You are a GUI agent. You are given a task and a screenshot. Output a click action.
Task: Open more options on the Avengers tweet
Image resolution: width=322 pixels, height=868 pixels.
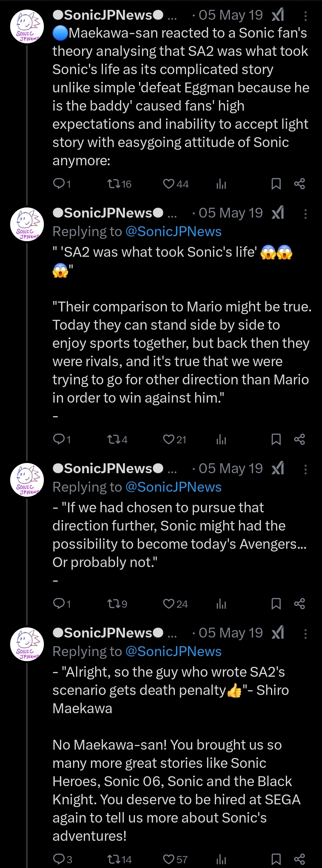click(x=305, y=469)
